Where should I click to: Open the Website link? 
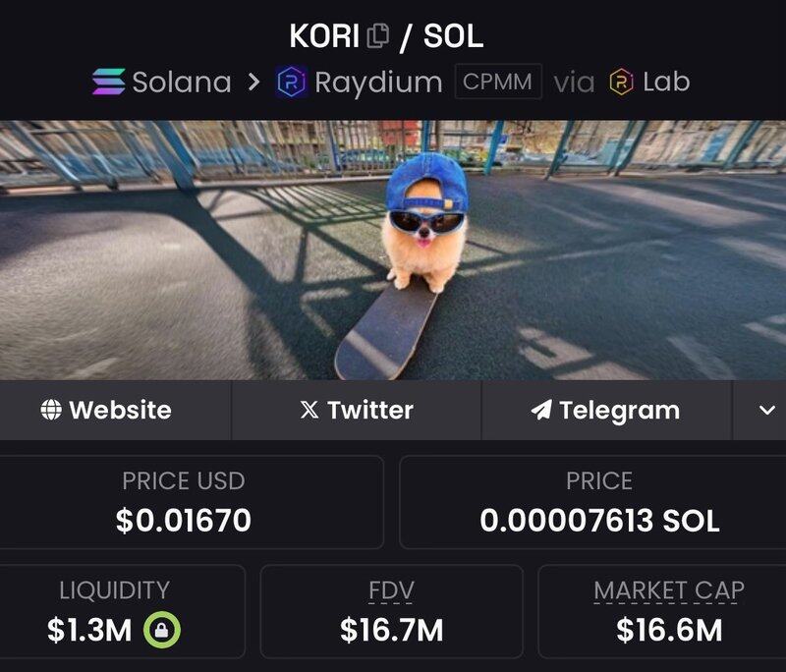[x=115, y=411]
